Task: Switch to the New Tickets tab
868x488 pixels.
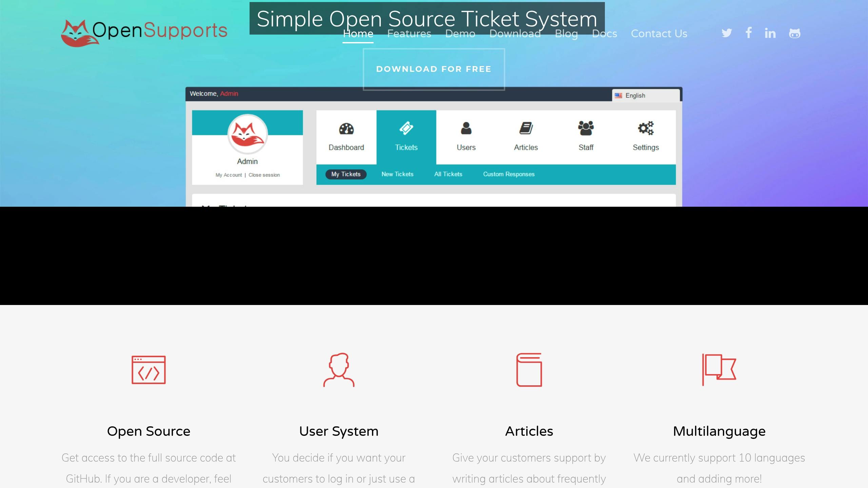Action: (397, 174)
